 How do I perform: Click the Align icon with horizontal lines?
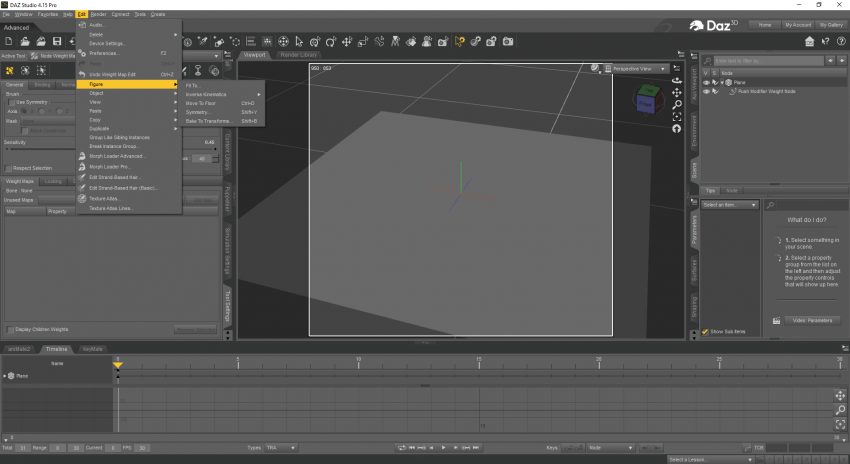[x=251, y=42]
